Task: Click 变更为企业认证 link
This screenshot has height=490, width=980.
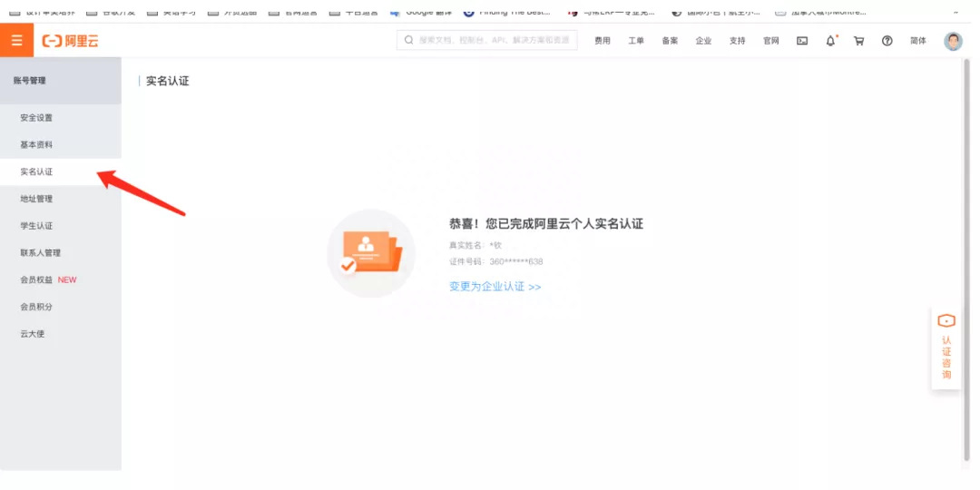Action: 495,287
